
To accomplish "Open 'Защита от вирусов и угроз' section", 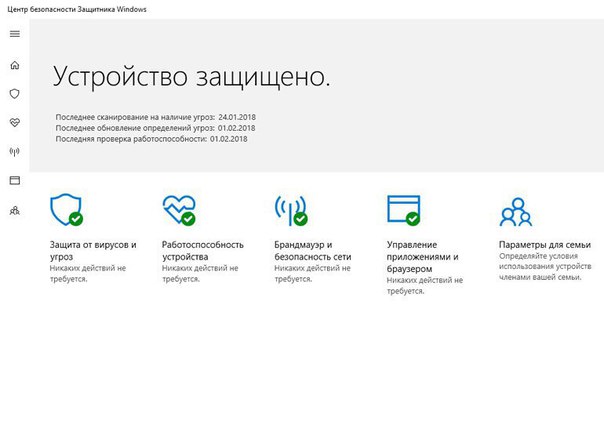I will (x=93, y=250).
